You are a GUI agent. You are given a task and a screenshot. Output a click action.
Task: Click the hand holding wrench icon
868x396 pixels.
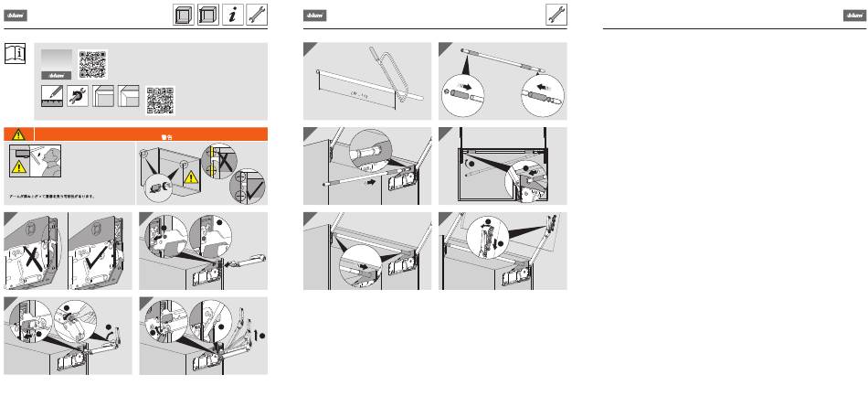[x=78, y=96]
